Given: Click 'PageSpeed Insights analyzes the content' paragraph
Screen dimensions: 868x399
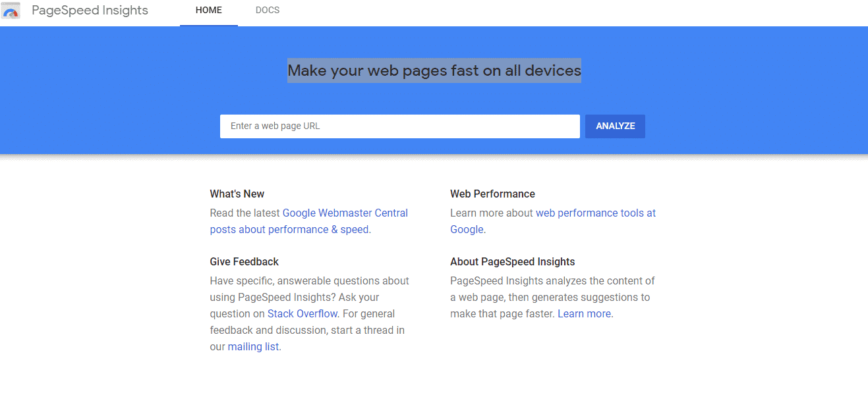Looking at the screenshot, I should pos(552,281).
